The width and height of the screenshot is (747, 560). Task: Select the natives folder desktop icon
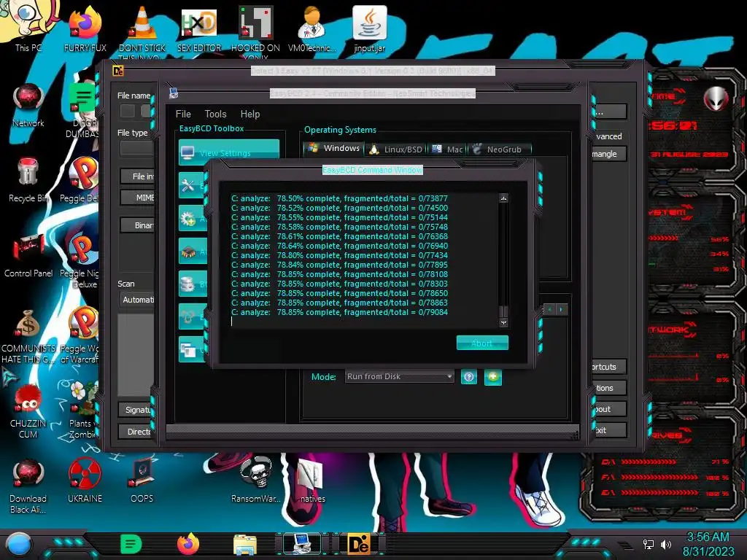[x=312, y=480]
